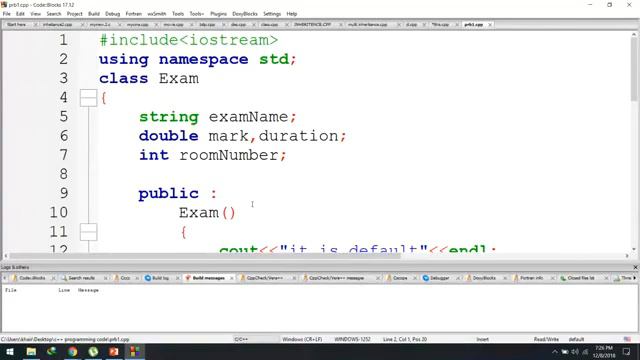Place the cursor on 'string examName;' line
This screenshot has width=640, height=360.
click(218, 117)
